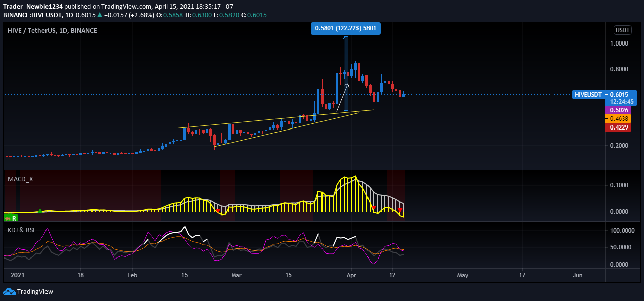Open the USDT currency selector button
The height and width of the screenshot is (301, 644).
622,30
